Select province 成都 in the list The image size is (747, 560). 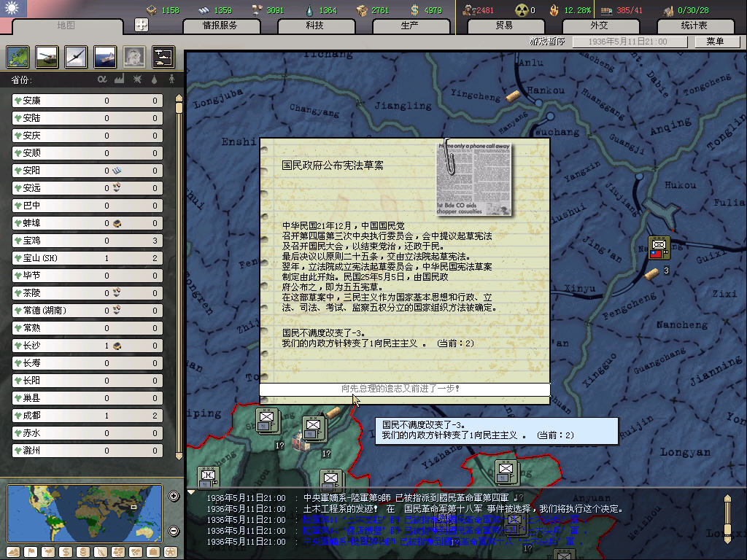[x=88, y=416]
